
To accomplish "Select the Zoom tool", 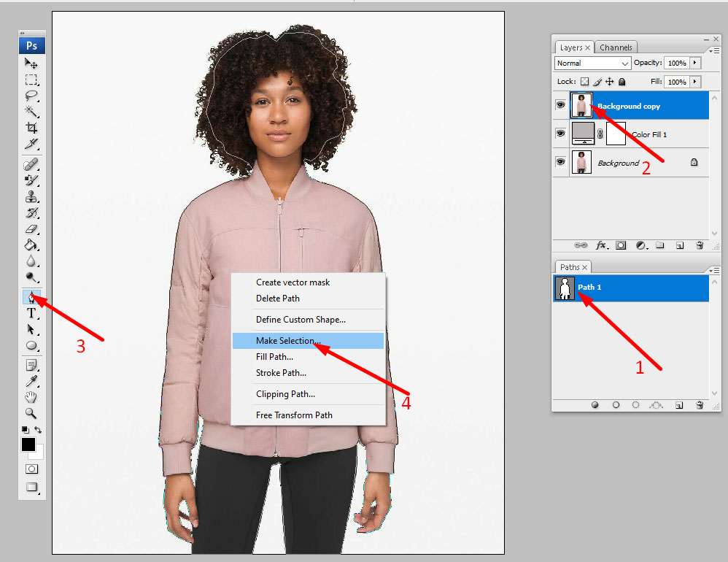I will (x=31, y=413).
